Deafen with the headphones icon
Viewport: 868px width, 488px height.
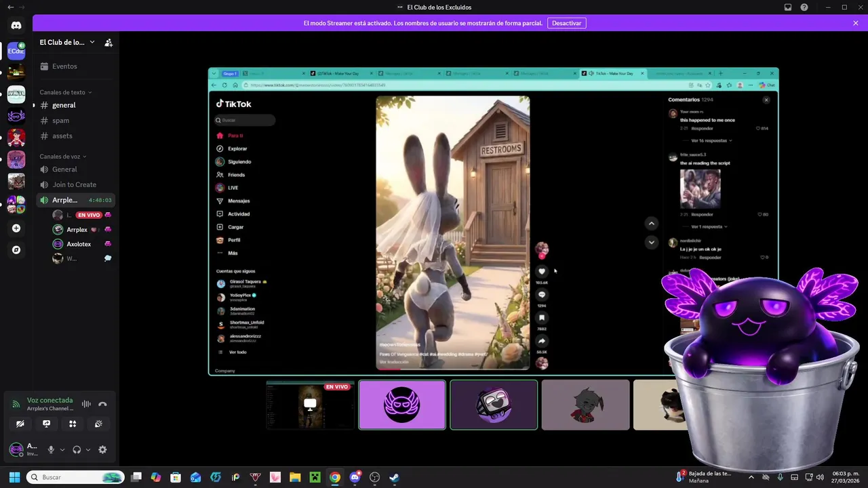77,449
